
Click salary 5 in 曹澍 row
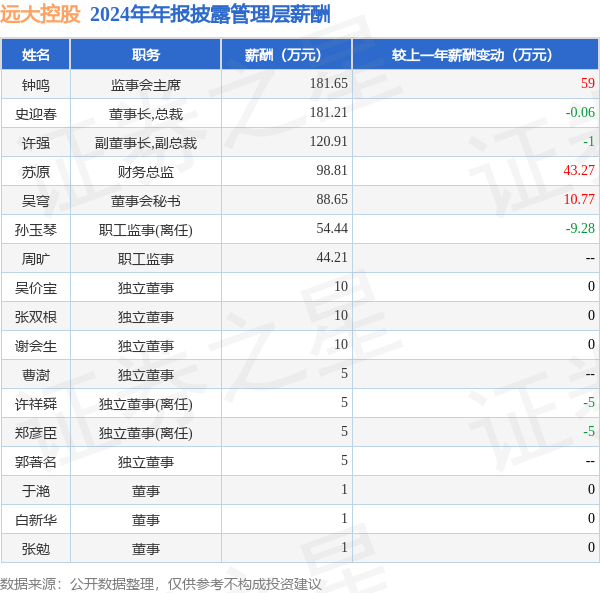[344, 374]
